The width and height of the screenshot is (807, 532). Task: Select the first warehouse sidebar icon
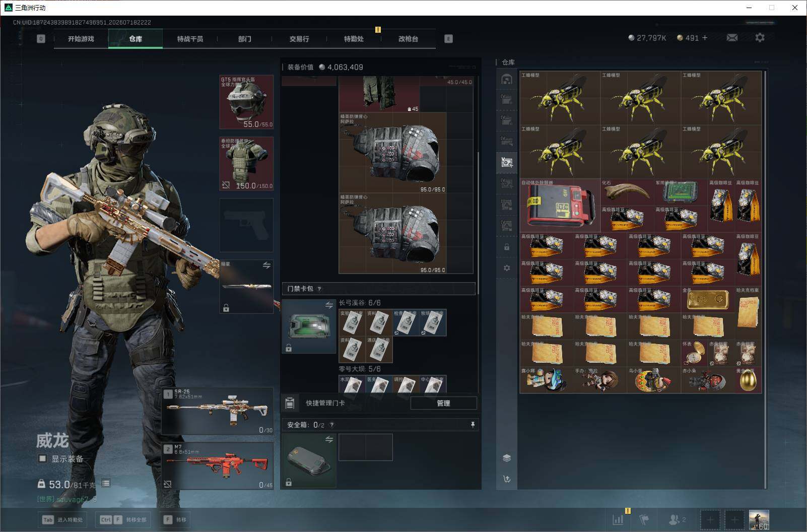507,79
